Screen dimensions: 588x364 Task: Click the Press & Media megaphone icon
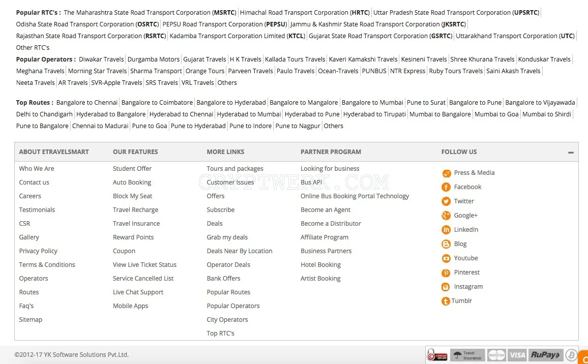click(446, 173)
